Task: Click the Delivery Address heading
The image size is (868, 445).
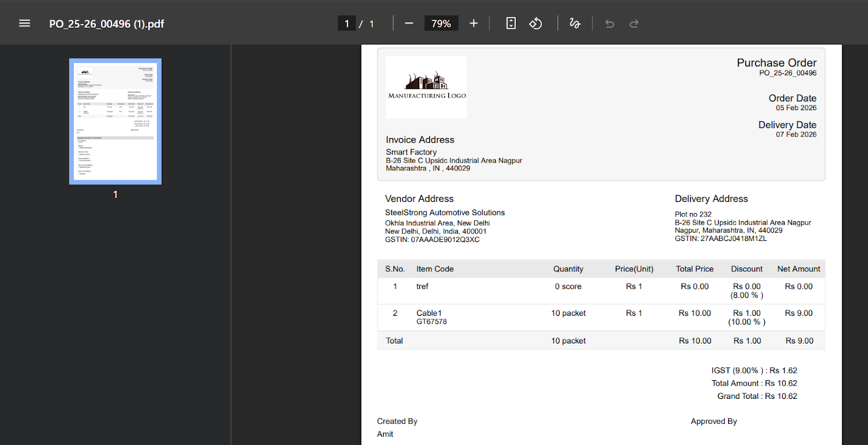Action: tap(711, 199)
